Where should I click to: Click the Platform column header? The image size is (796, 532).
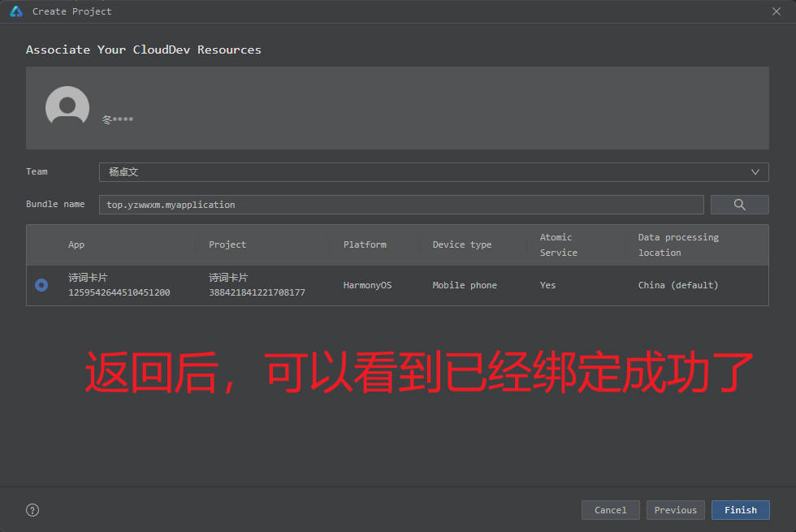tap(365, 244)
